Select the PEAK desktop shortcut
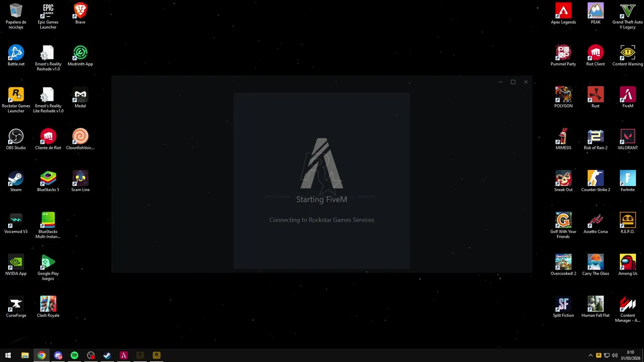The width and height of the screenshot is (644, 362). 596,14
